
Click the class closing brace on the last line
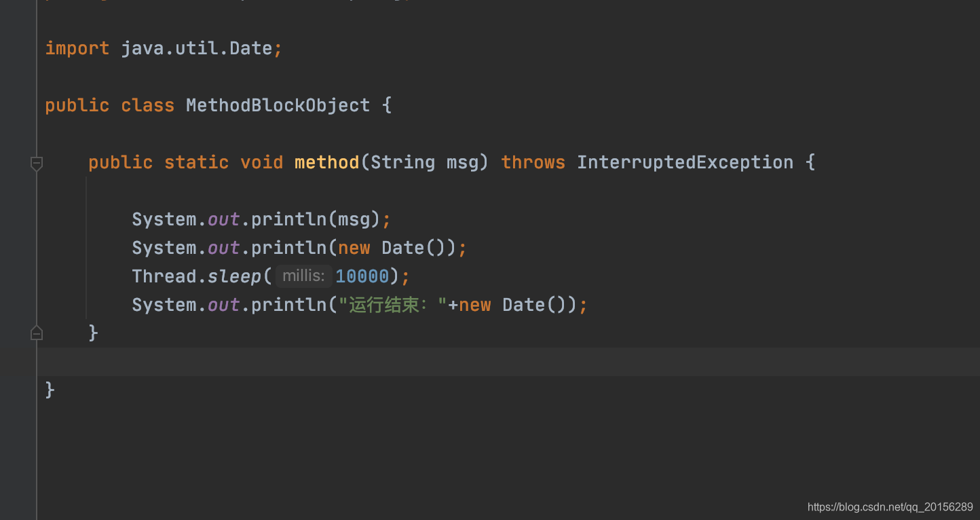point(50,390)
